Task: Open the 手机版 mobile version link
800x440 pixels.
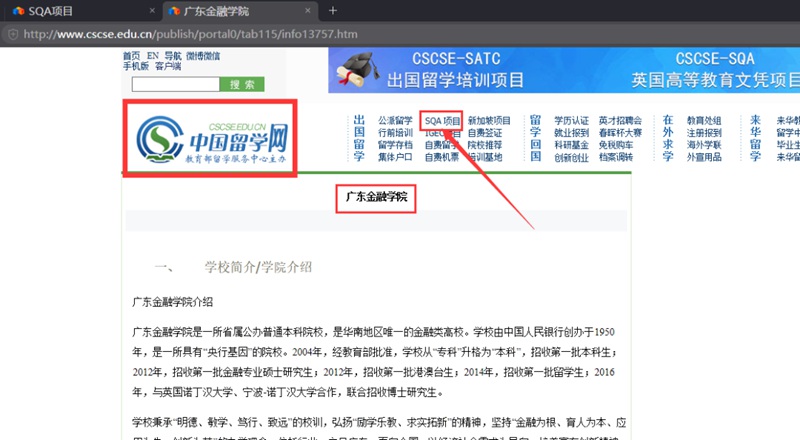Action: (x=136, y=66)
